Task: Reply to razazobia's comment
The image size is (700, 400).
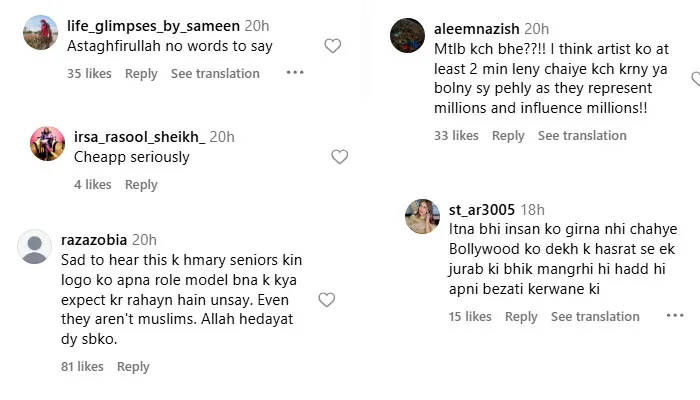Action: pos(133,367)
